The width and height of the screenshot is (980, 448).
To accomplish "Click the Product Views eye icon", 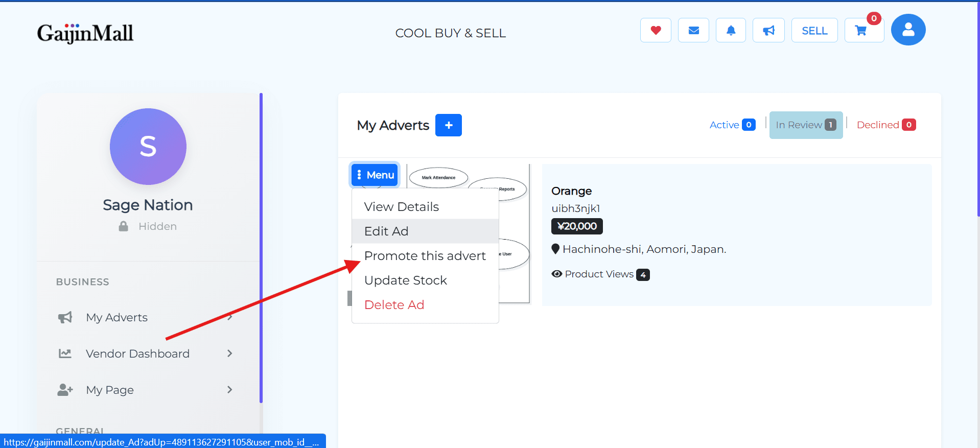I will click(x=556, y=274).
